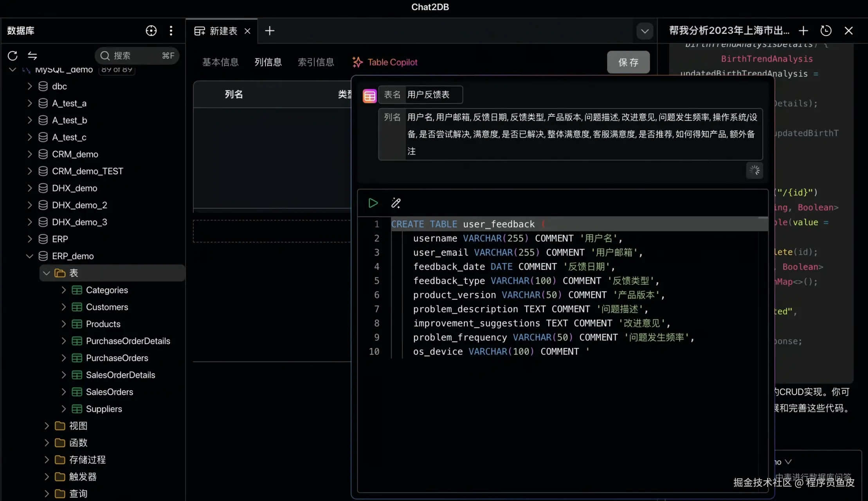This screenshot has width=868, height=501.
Task: Run the generated SQL with play icon
Action: [x=373, y=203]
